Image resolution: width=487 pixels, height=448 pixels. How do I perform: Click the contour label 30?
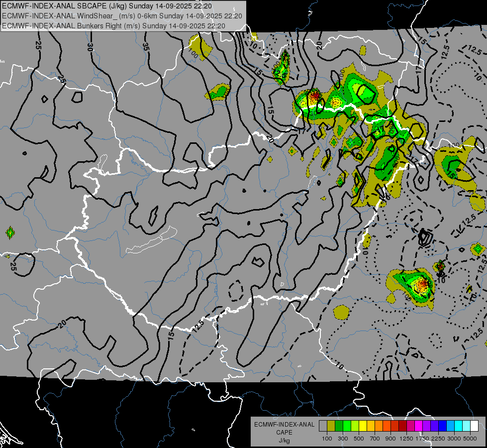pyautogui.click(x=90, y=47)
